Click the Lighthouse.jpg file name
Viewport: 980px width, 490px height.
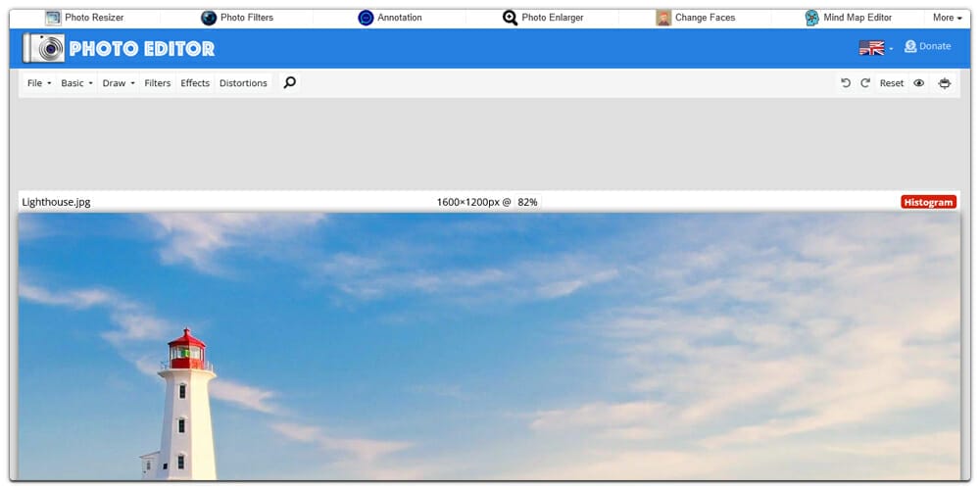click(x=56, y=202)
